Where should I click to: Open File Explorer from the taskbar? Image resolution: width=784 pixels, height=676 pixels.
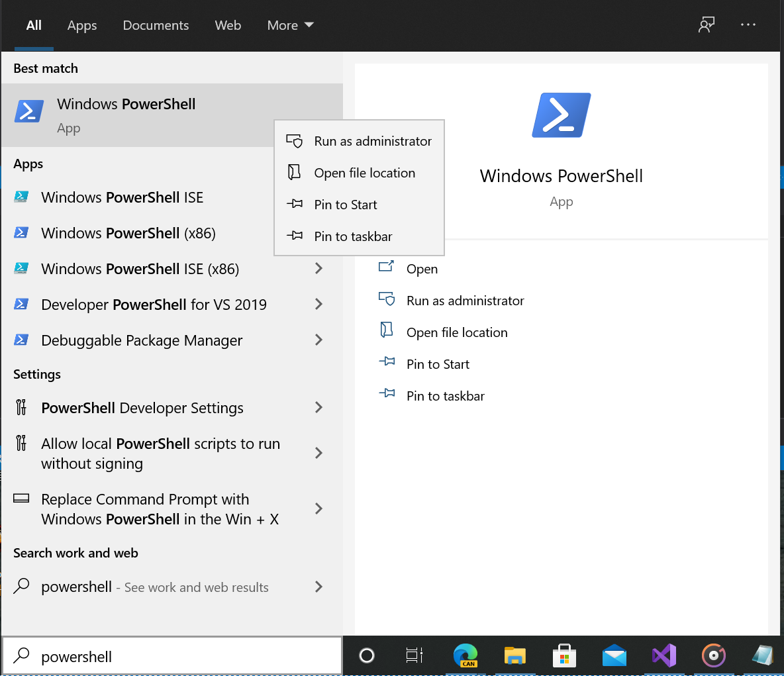[515, 655]
